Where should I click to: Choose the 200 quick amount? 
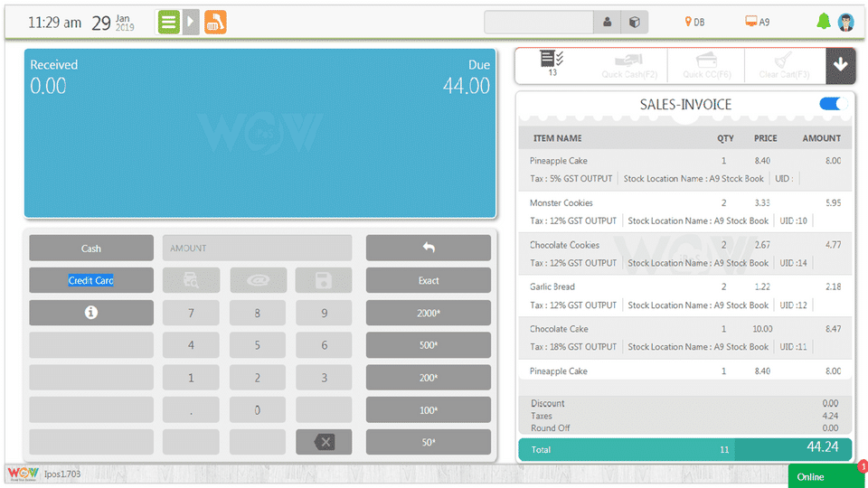tap(428, 378)
